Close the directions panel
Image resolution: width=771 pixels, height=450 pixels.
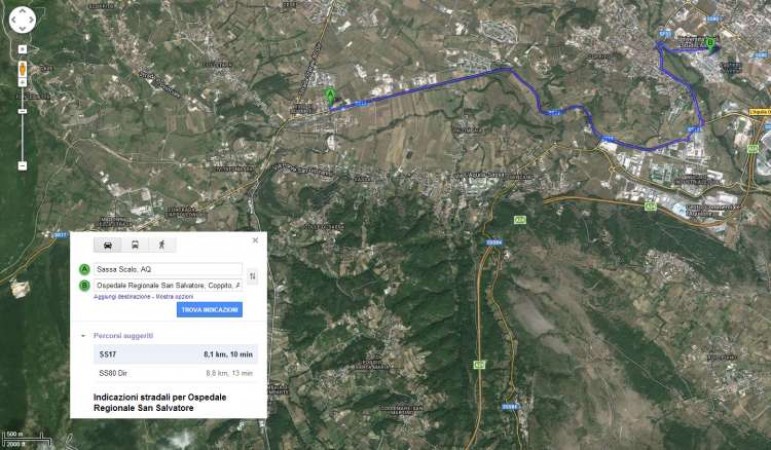click(255, 240)
